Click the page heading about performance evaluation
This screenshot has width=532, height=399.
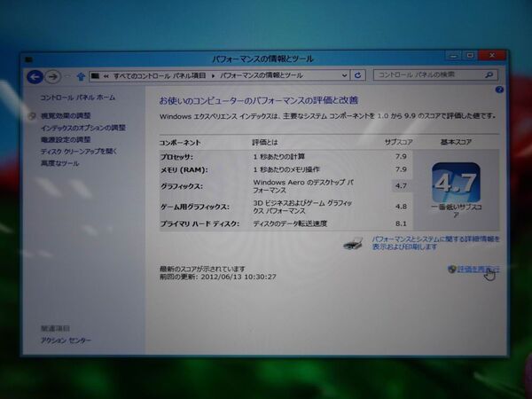[259, 100]
